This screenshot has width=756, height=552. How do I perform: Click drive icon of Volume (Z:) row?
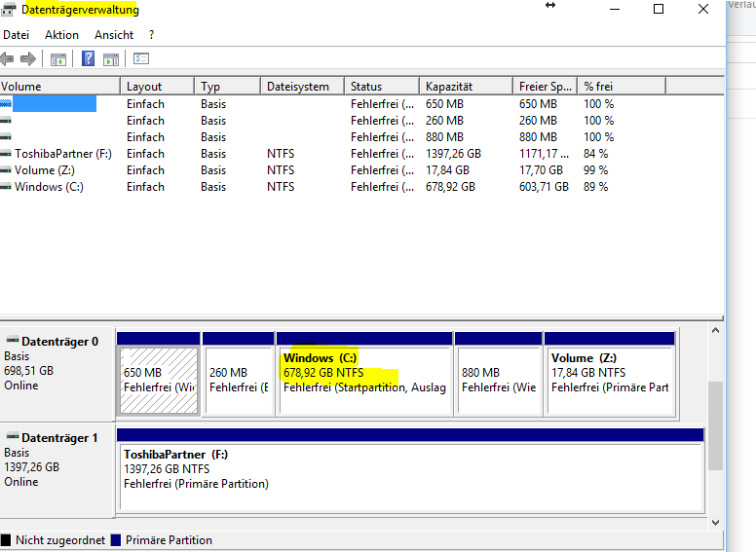[6, 170]
